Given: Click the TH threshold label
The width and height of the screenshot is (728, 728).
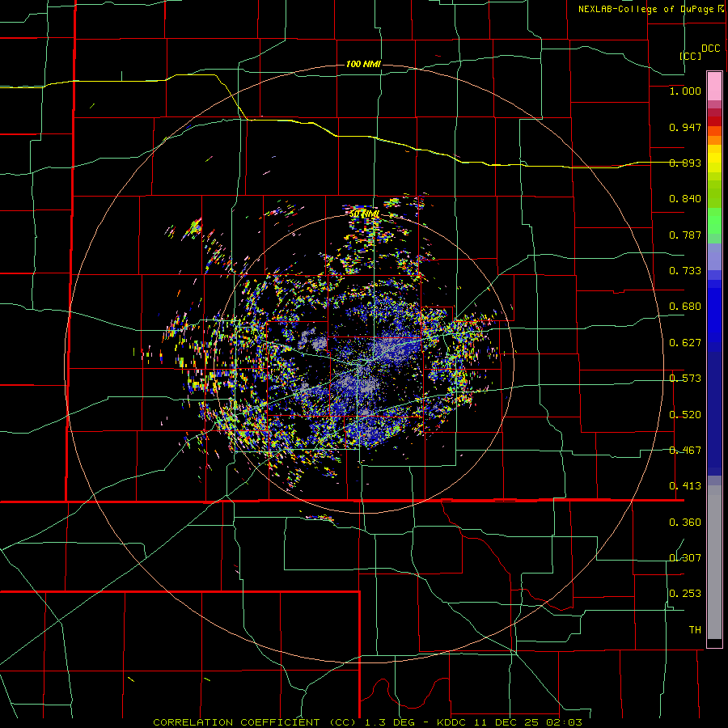Looking at the screenshot, I should coord(695,630).
